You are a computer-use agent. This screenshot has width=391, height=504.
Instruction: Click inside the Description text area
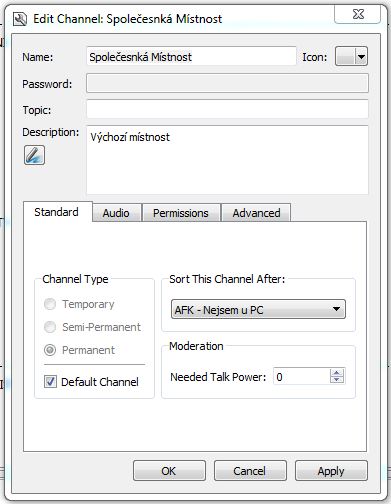click(227, 160)
